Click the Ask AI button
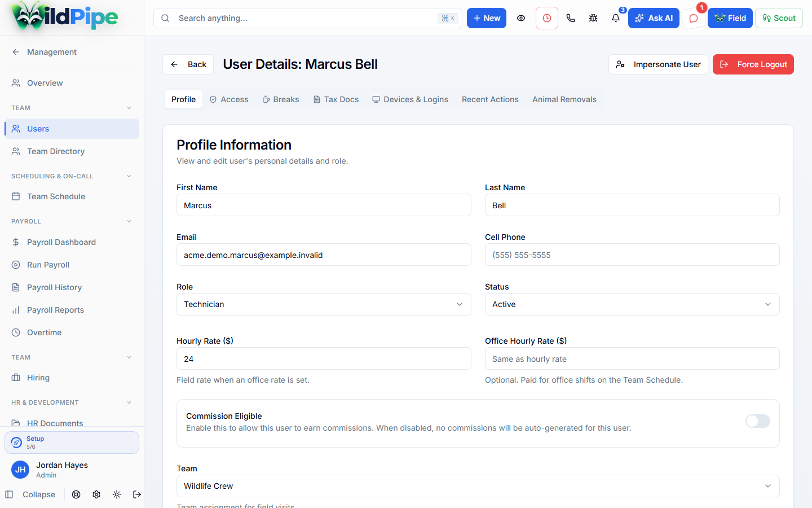The image size is (812, 508). (654, 18)
